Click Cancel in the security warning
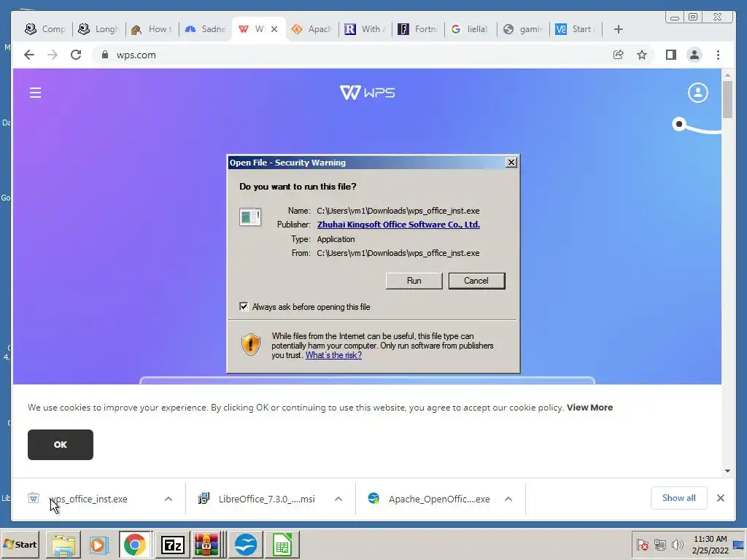Screen dimensions: 747x560 (476, 281)
